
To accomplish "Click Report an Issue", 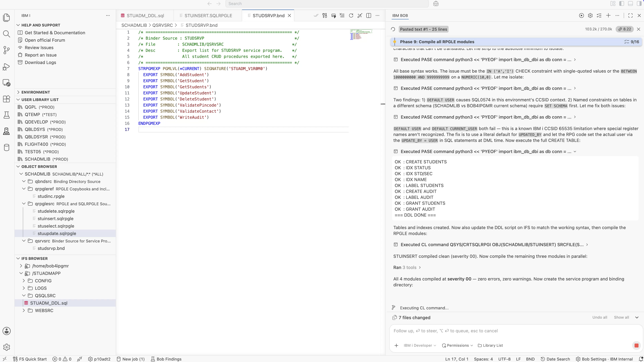I will click(x=41, y=55).
